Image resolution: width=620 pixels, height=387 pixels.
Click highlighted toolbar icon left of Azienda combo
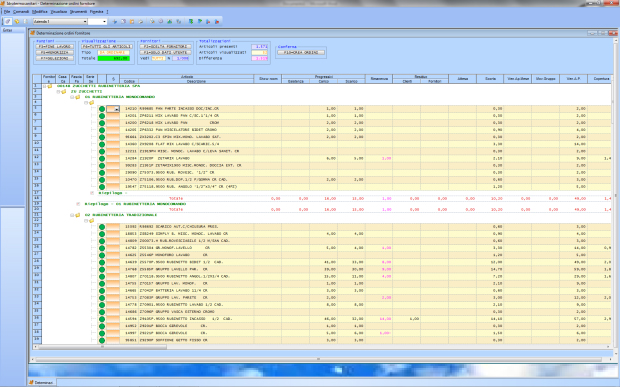(x=8, y=21)
